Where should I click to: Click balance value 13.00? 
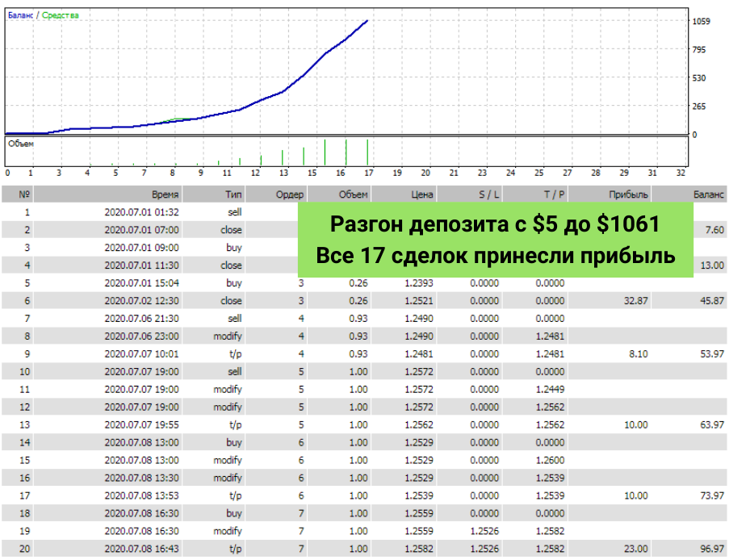pyautogui.click(x=712, y=265)
